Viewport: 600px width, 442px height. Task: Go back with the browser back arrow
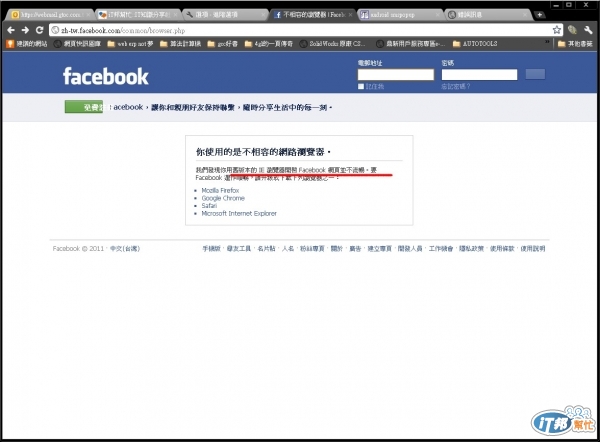coord(11,30)
